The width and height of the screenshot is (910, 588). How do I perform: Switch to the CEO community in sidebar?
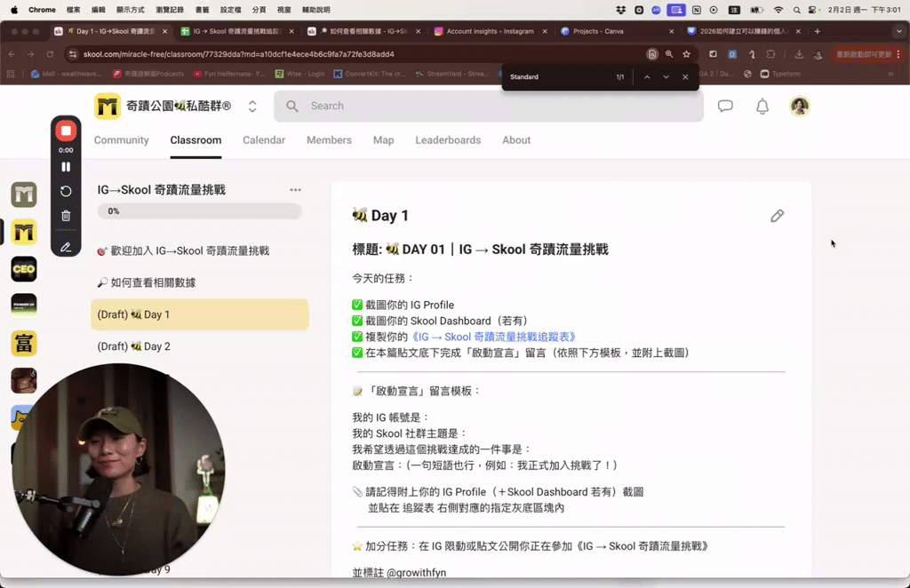pos(24,269)
